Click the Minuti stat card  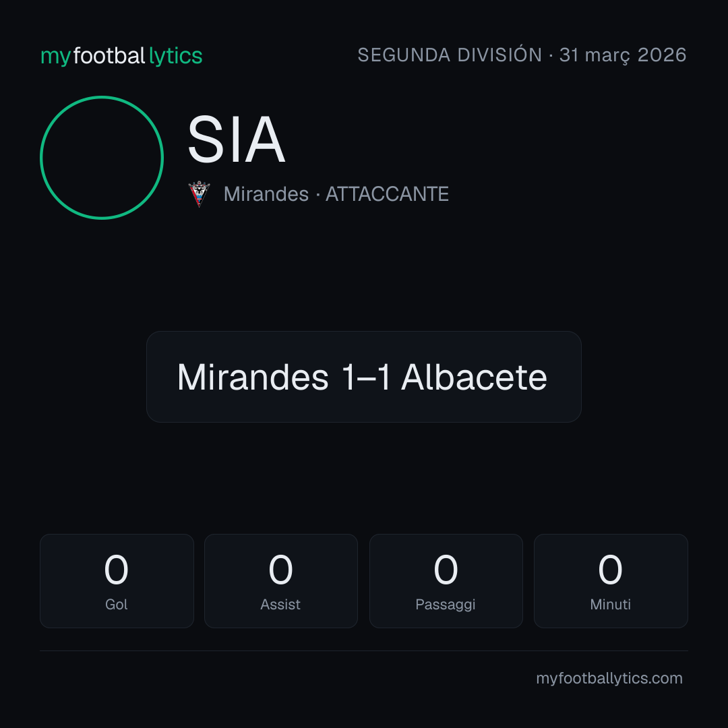(x=611, y=581)
